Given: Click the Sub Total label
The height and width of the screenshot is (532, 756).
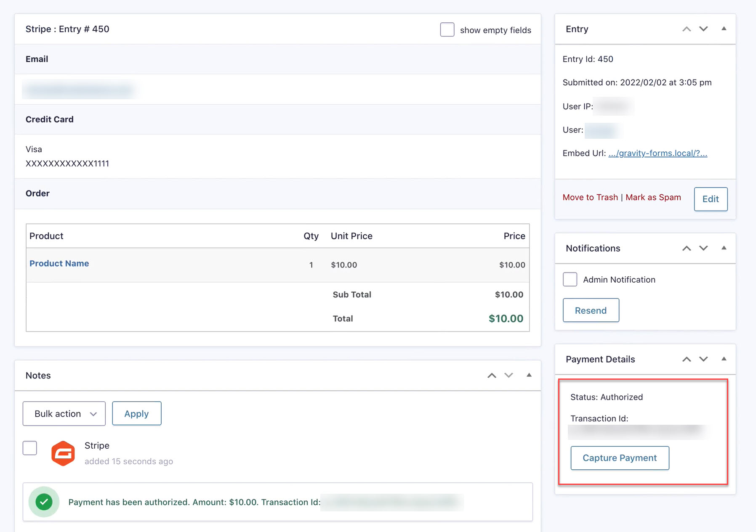Looking at the screenshot, I should pos(352,295).
